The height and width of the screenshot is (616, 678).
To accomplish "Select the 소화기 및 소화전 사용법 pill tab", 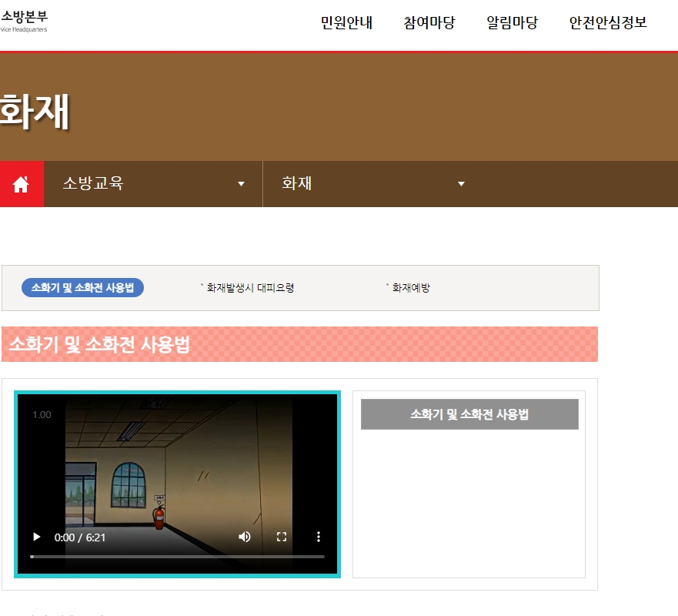I will coord(82,287).
